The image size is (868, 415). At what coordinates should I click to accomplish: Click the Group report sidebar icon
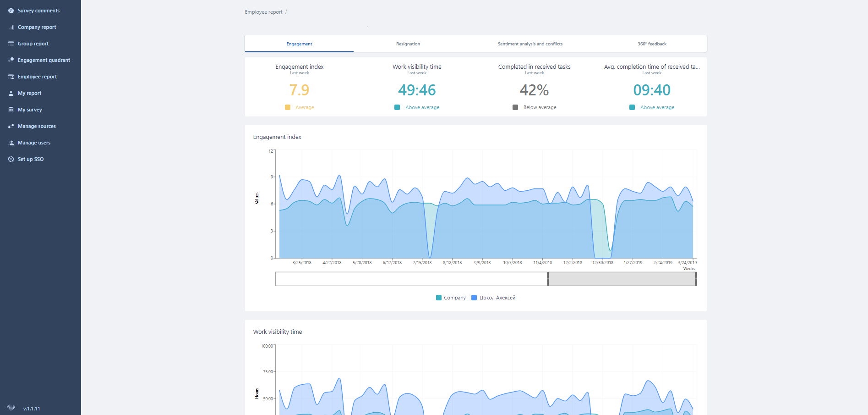click(11, 44)
